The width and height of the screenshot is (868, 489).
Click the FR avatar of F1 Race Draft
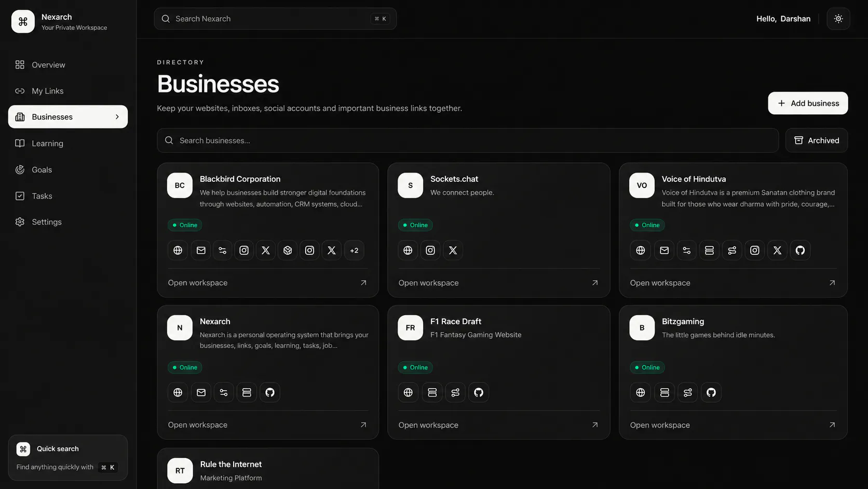click(411, 328)
